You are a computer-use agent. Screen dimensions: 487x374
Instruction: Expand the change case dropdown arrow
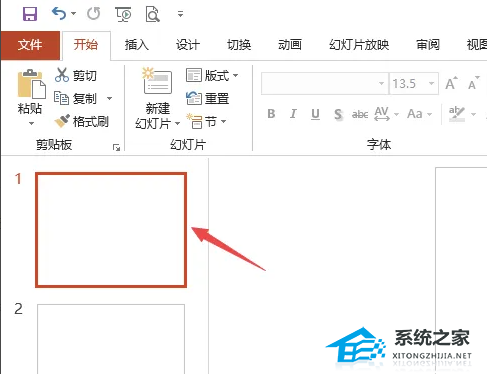430,114
